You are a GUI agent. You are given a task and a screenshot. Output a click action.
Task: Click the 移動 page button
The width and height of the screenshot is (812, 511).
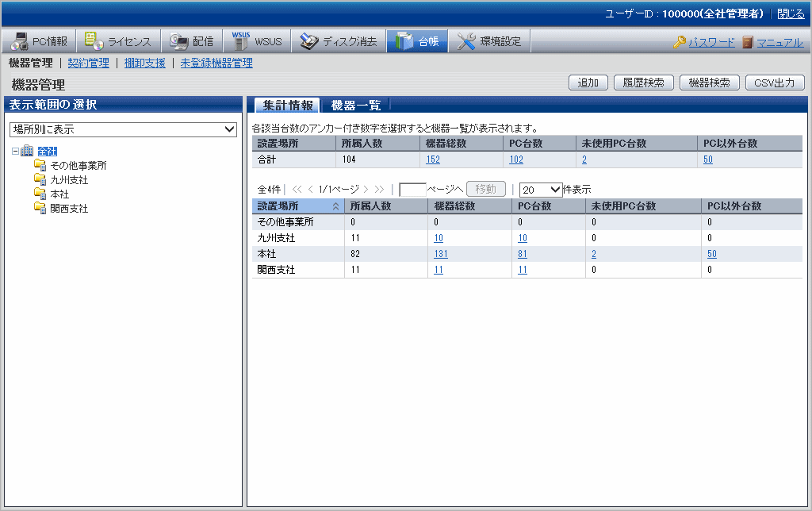(x=486, y=189)
